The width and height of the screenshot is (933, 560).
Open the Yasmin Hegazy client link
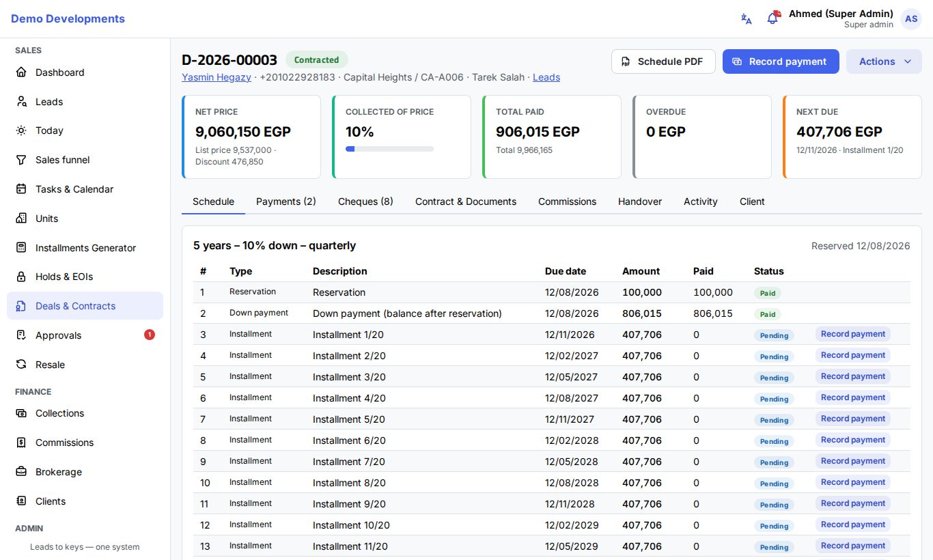(x=217, y=77)
